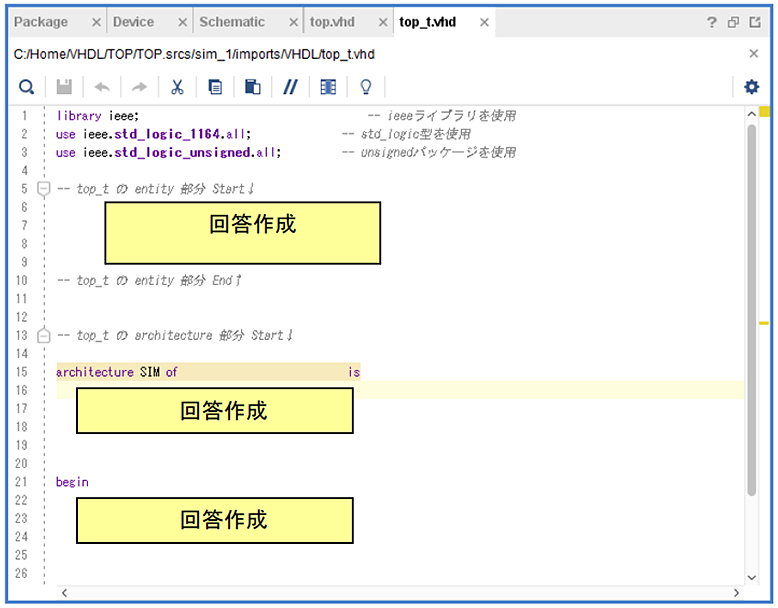Screen dimensions: 778x608
Task: Switch to the Package tab
Action: (x=41, y=22)
